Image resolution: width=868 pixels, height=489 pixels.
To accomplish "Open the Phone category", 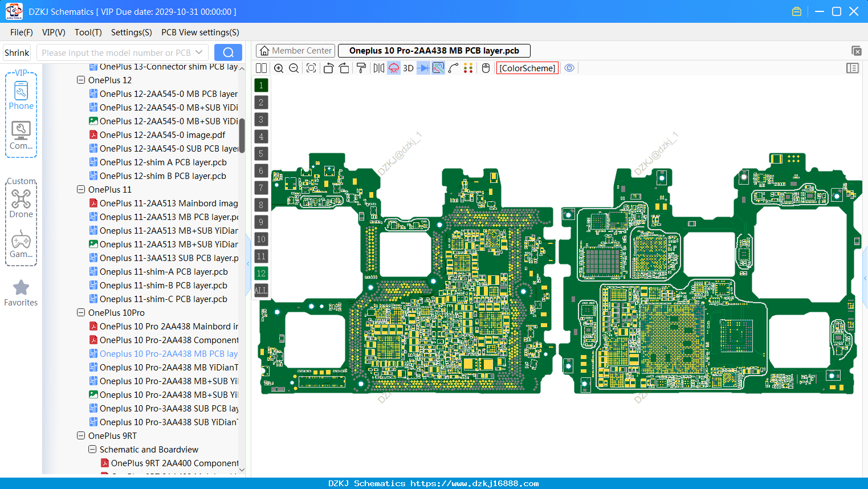I will pos(21,95).
